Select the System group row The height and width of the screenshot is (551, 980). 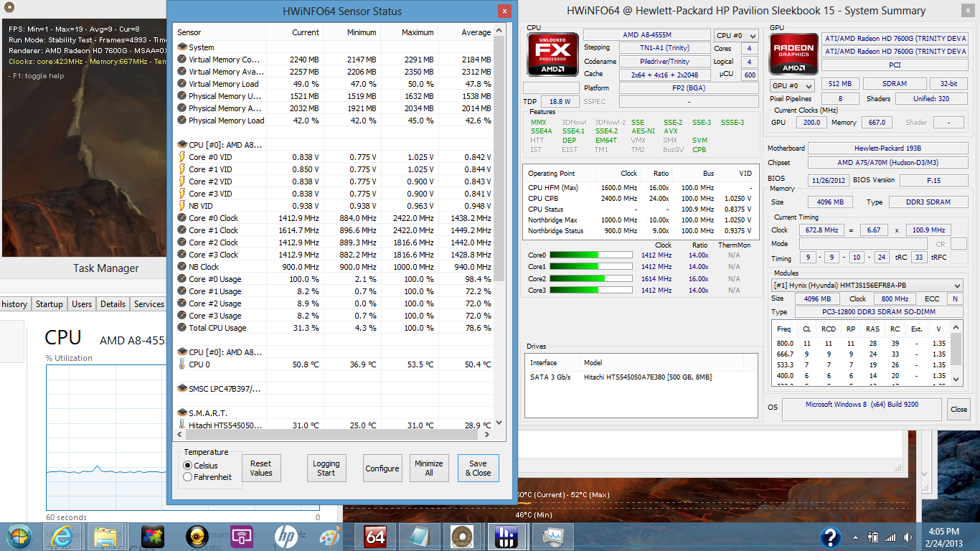point(334,47)
